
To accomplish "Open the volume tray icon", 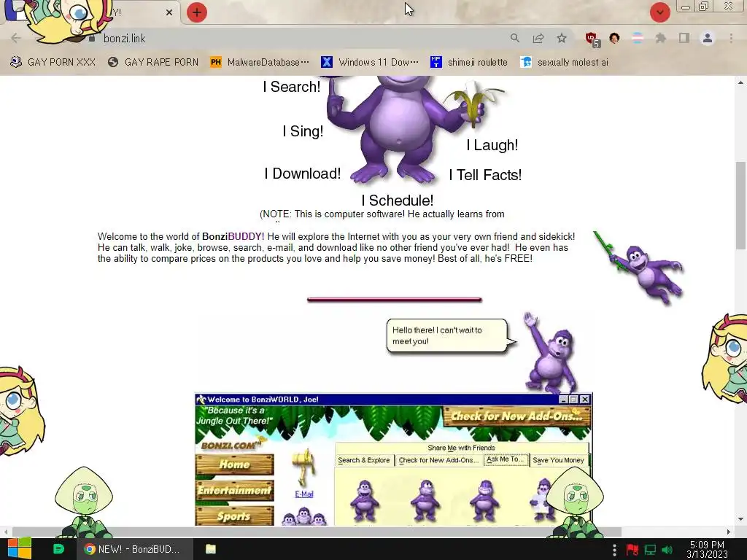I will click(x=667, y=550).
